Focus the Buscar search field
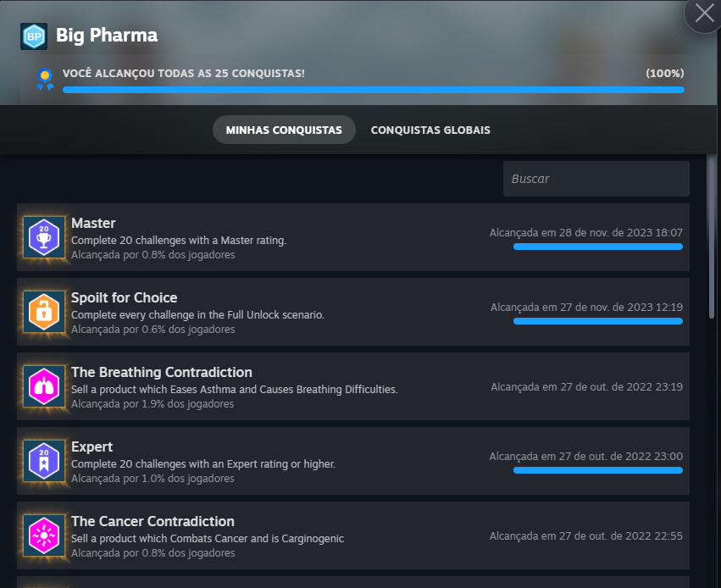 coord(596,179)
